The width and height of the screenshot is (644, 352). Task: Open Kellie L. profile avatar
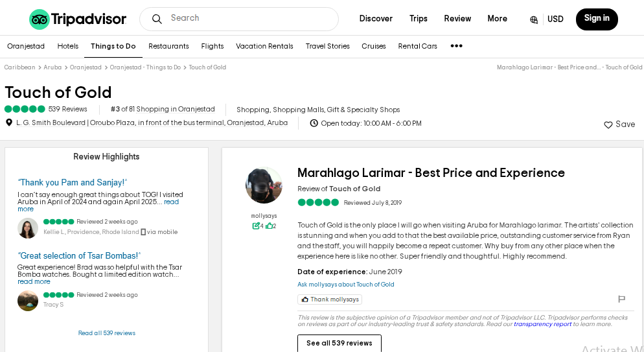[x=28, y=228]
